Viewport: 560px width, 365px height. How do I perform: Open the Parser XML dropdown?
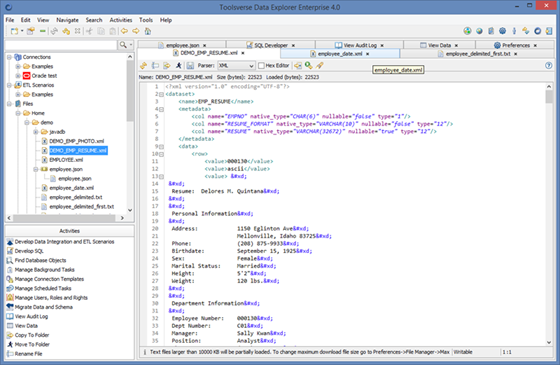236,66
